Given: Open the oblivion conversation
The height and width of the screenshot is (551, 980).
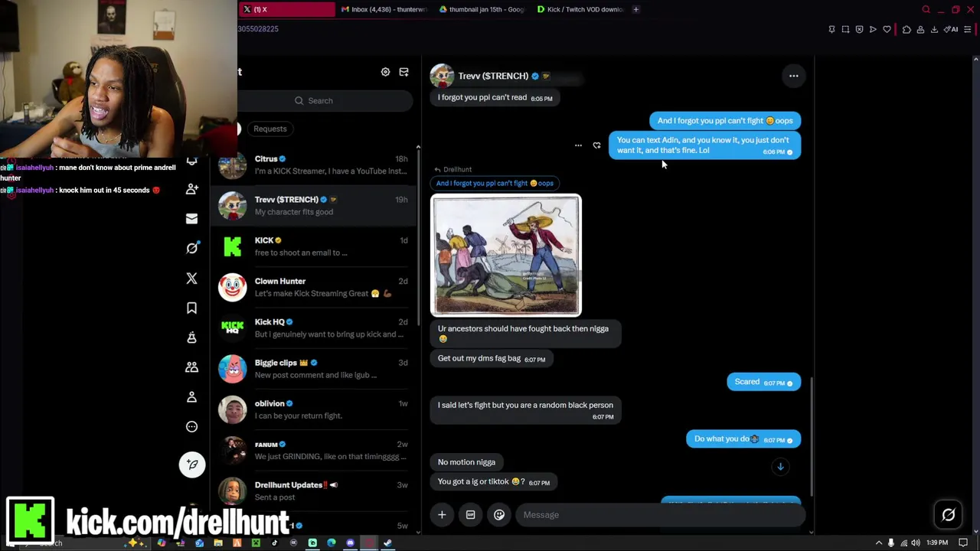Looking at the screenshot, I should 315,409.
